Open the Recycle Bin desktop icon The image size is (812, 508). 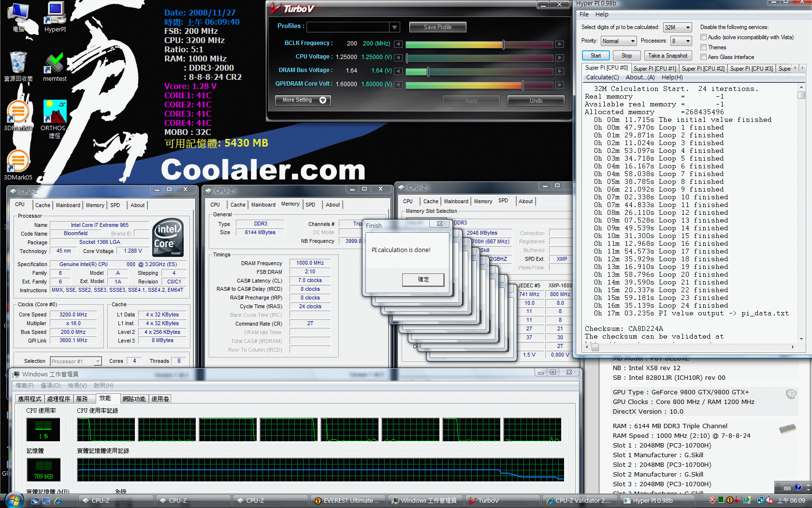18,67
